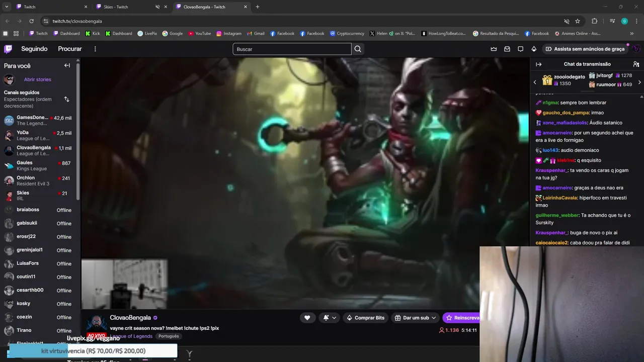Click the bell notifications icon for ClovaoBengala

(x=326, y=318)
